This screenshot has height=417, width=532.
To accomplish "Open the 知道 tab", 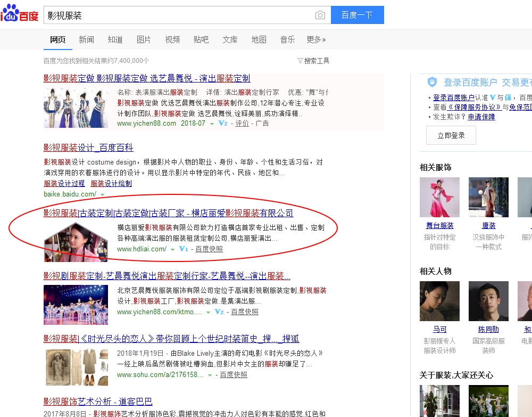I will tap(115, 40).
